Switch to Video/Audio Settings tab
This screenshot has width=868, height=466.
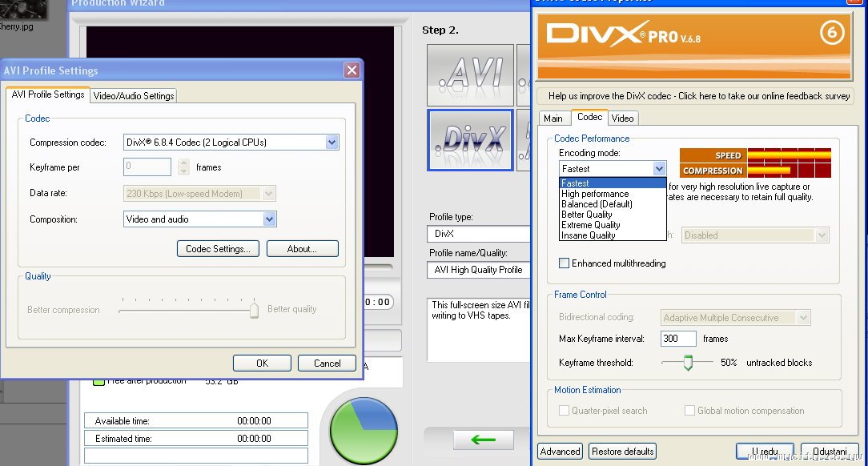pyautogui.click(x=134, y=96)
